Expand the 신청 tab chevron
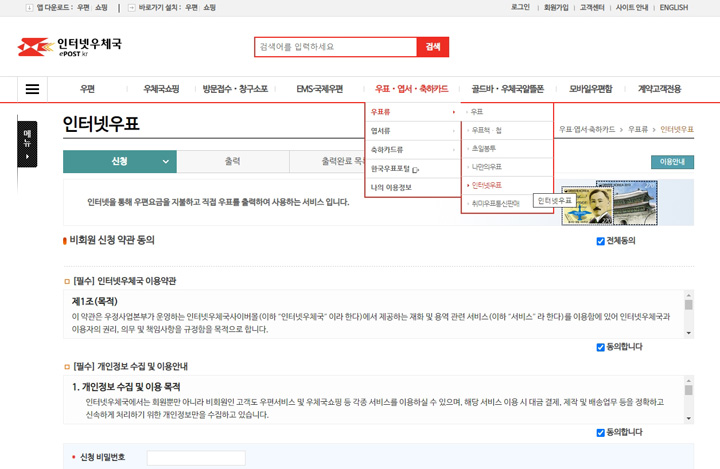 (166, 162)
